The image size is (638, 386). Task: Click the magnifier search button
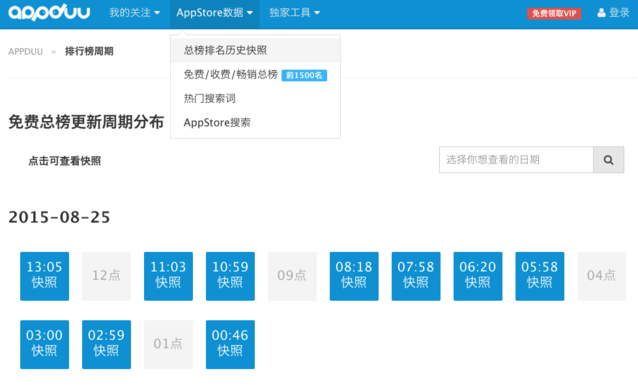608,160
